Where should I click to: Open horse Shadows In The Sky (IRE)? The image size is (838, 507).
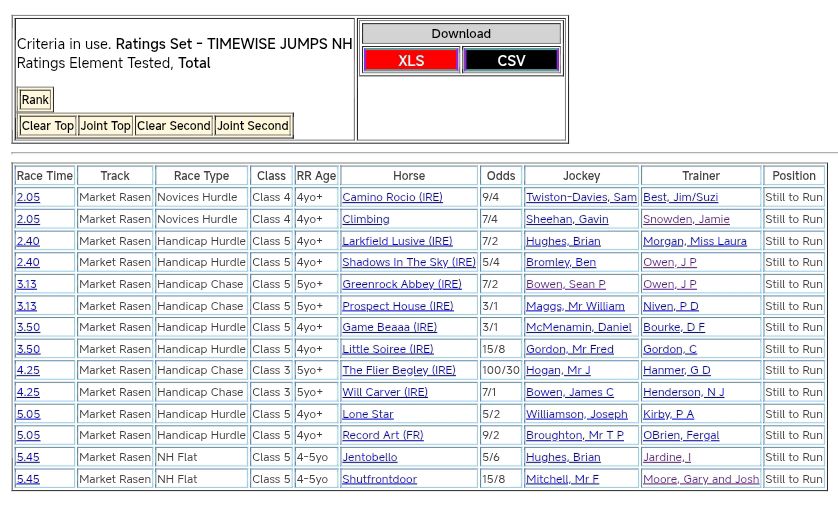tap(409, 263)
